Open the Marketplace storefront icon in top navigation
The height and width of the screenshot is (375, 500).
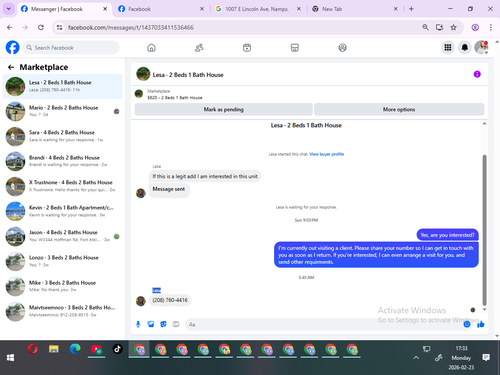point(295,48)
